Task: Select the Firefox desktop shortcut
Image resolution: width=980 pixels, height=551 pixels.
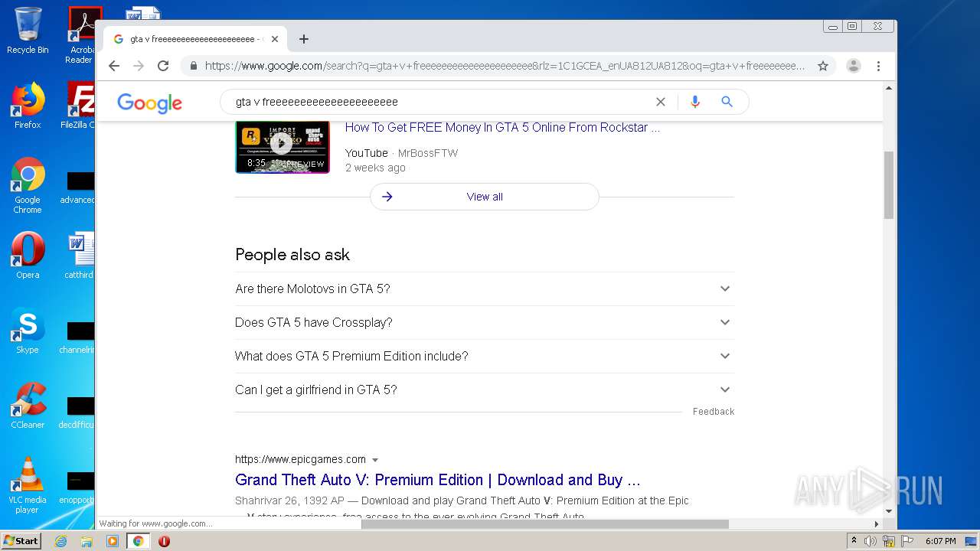Action: coord(28,106)
